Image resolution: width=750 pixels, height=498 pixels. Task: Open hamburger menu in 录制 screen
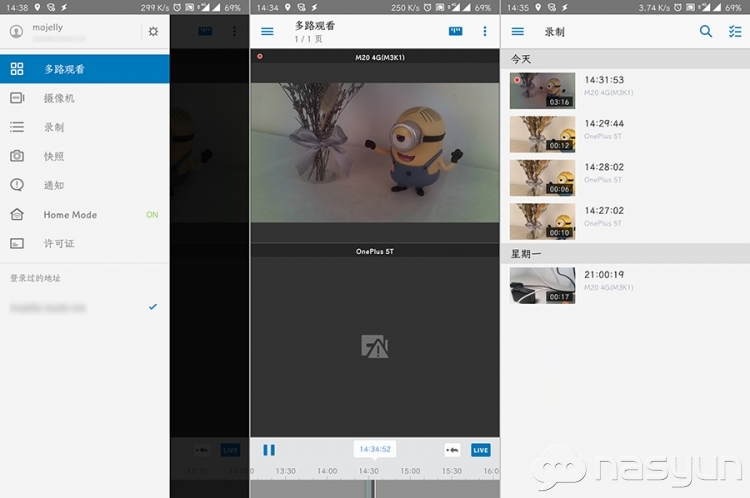pyautogui.click(x=518, y=32)
